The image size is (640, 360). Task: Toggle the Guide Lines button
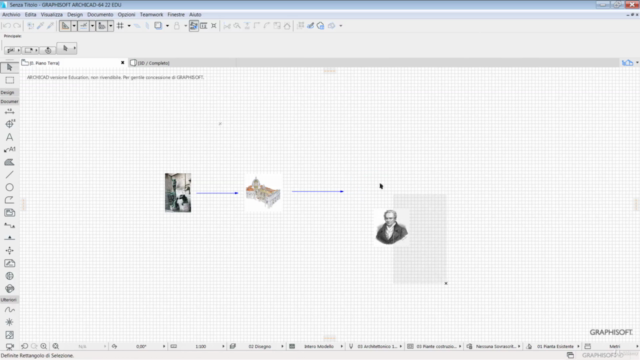pos(65,26)
